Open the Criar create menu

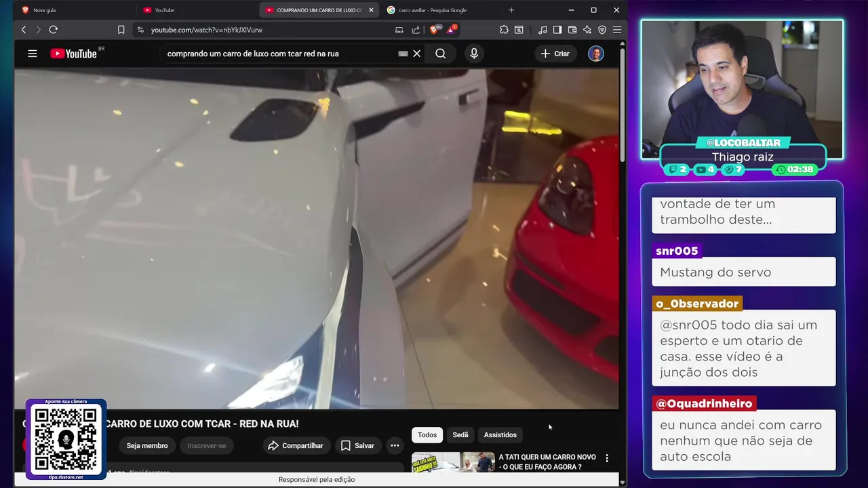(x=555, y=54)
